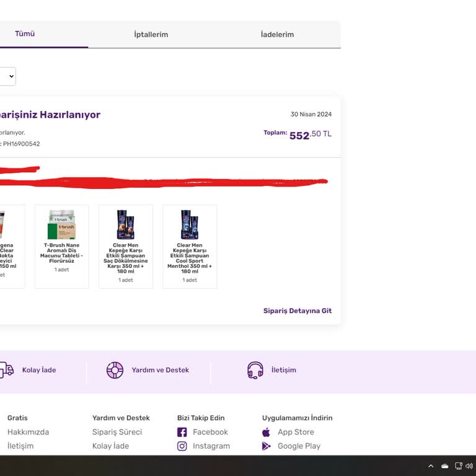
Task: Click the Yardım ve Destek lifebuoy icon
Action: pyautogui.click(x=115, y=370)
